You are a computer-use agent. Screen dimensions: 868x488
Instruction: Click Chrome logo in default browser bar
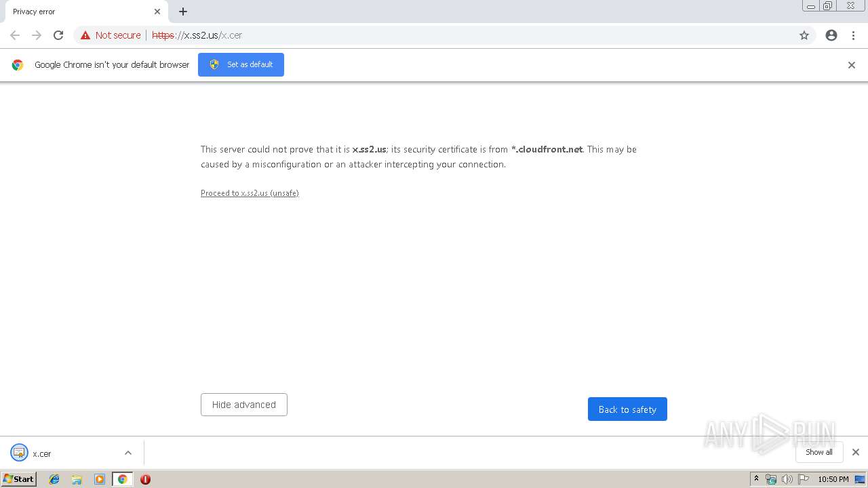tap(18, 65)
